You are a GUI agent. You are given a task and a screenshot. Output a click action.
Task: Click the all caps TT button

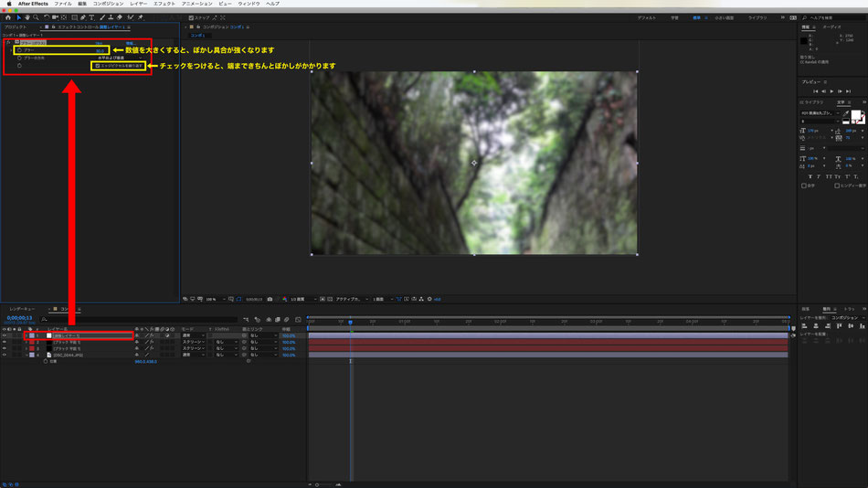click(x=829, y=176)
